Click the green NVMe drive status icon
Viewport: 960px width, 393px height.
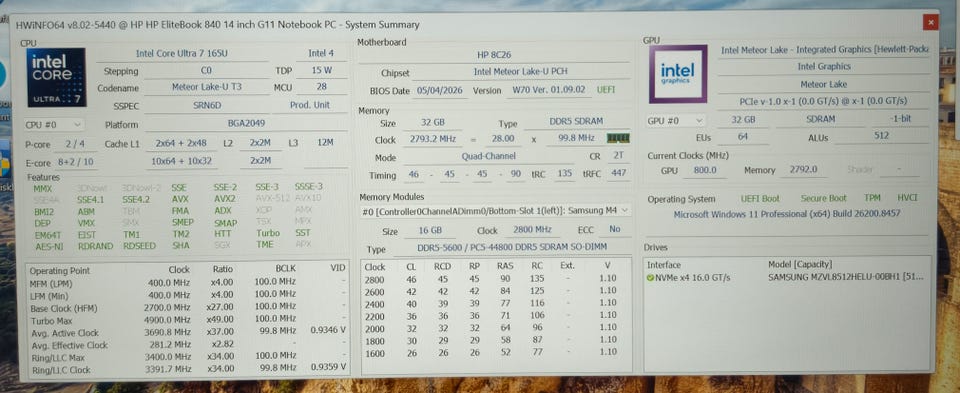pyautogui.click(x=650, y=277)
